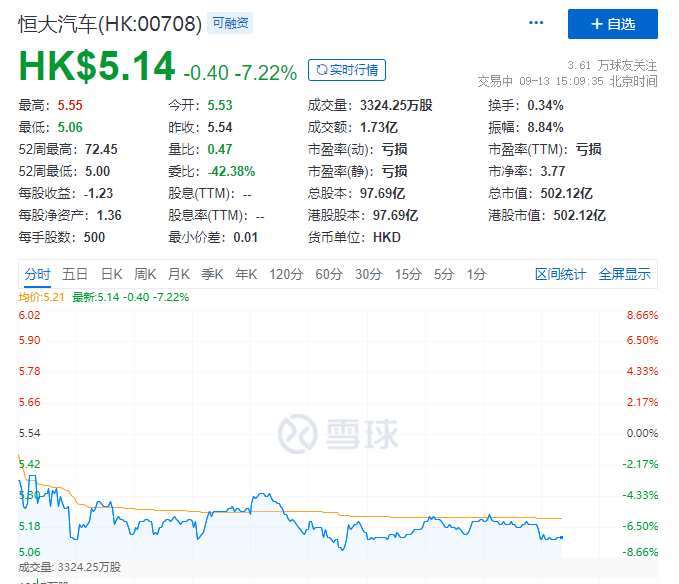The image size is (679, 584).
Task: Choose the 30分 interval tab
Action: (x=368, y=274)
